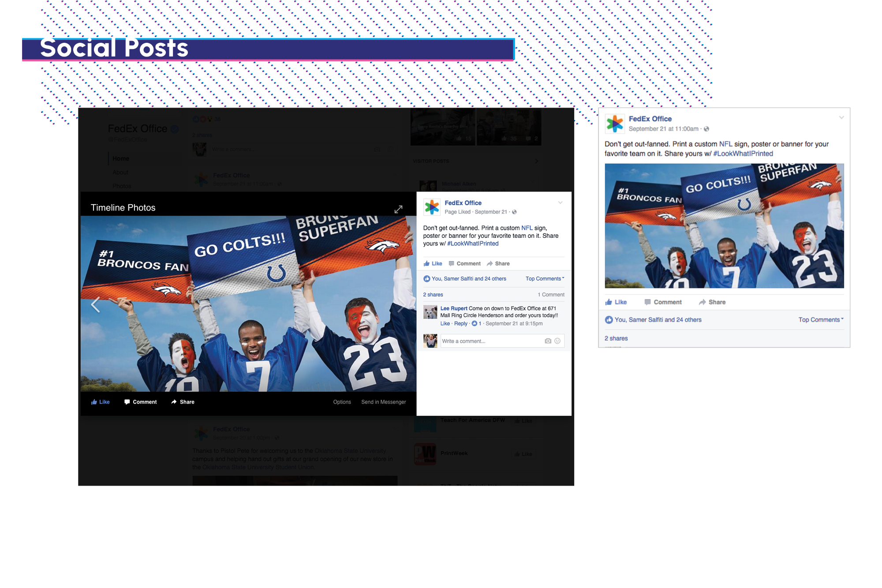This screenshot has height=588, width=882.
Task: Attach a photo using comment camera icon
Action: [548, 341]
